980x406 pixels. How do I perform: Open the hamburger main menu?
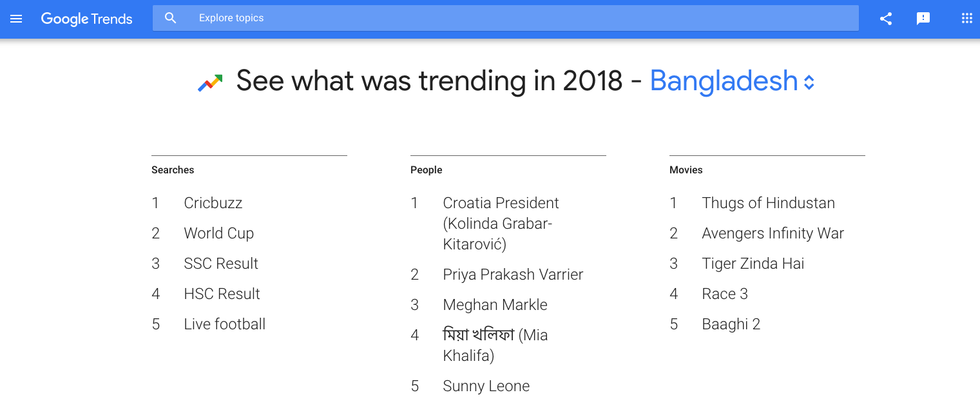click(x=16, y=19)
